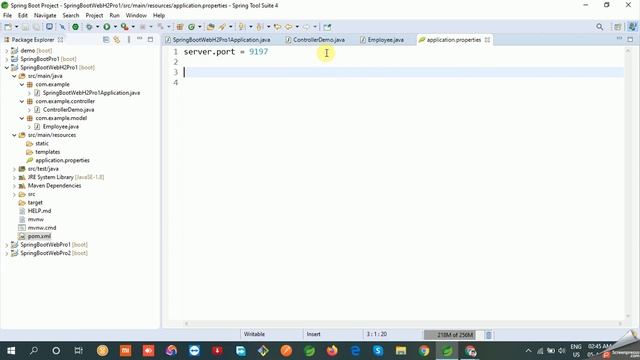This screenshot has height=360, width=640.
Task: Click the Pin Editor toolbar icon
Action: [x=327, y=27]
